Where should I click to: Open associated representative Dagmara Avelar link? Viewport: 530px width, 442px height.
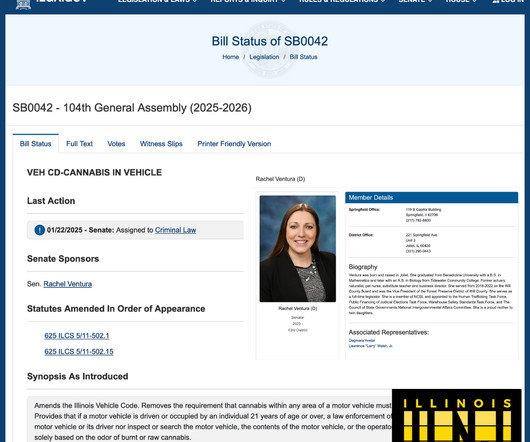(362, 341)
